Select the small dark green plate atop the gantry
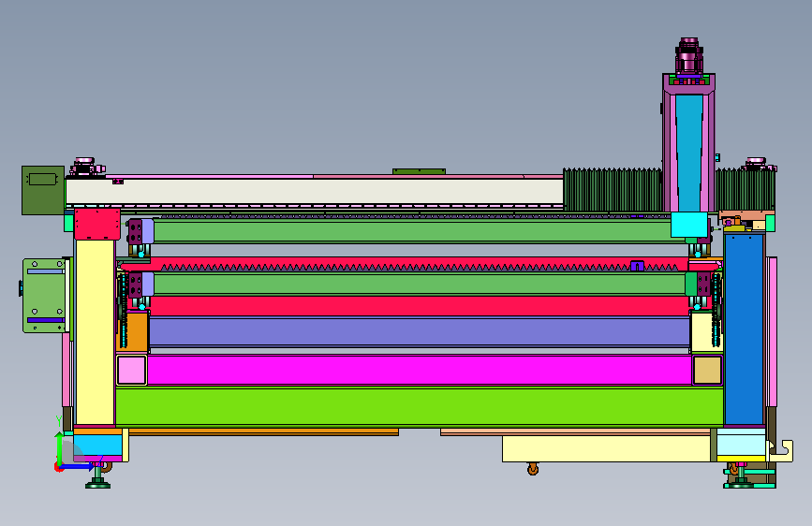The width and height of the screenshot is (812, 526). [419, 171]
